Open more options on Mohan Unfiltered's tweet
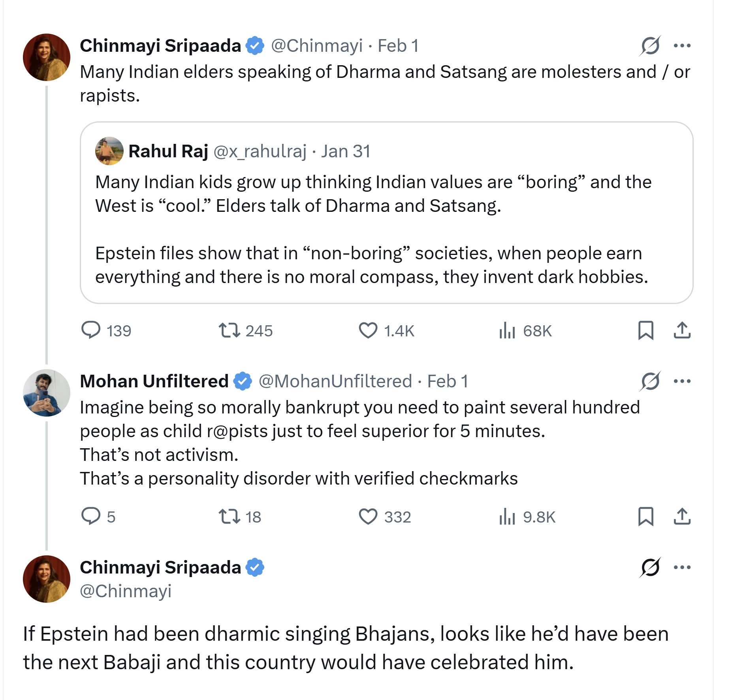Screen dimensions: 732x700 tap(682, 381)
